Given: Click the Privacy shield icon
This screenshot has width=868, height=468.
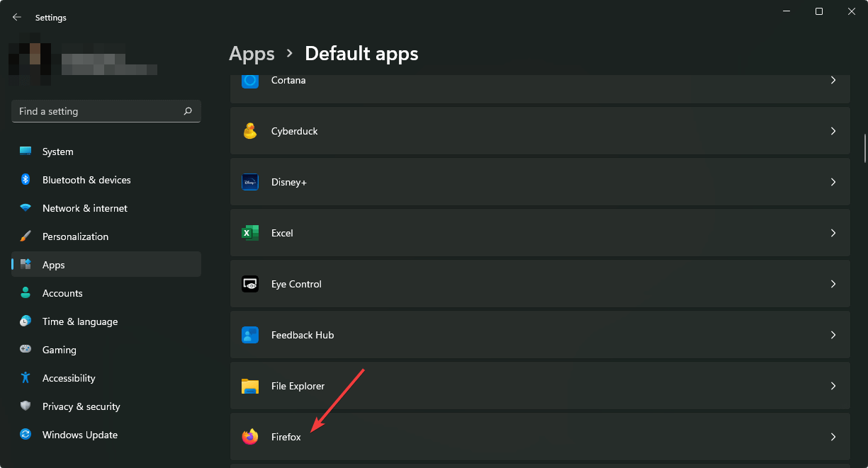Looking at the screenshot, I should 26,406.
